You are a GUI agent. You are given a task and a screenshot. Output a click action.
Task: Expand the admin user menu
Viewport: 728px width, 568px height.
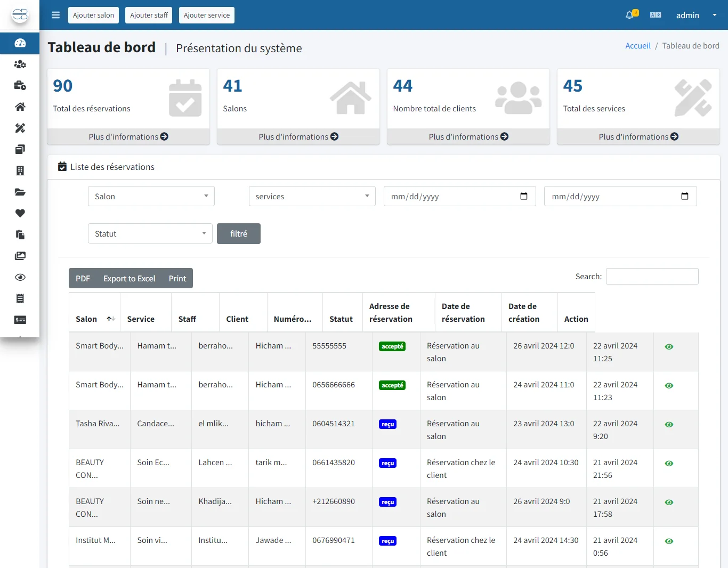(696, 15)
